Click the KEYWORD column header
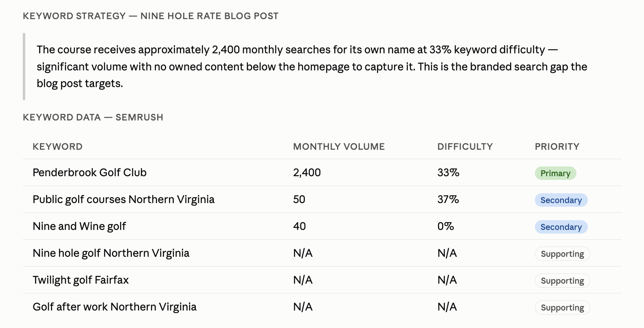Screen dimensions: 644x328 [x=57, y=147]
